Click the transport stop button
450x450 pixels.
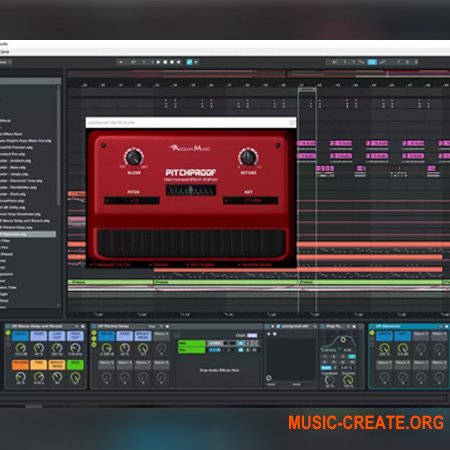(x=165, y=62)
